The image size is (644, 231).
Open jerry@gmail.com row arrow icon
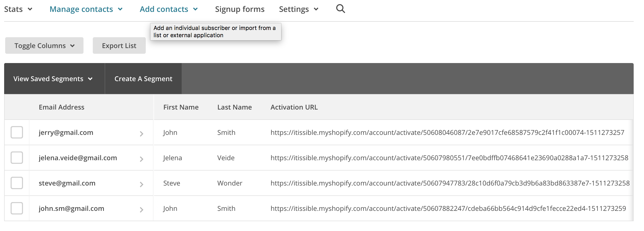141,134
